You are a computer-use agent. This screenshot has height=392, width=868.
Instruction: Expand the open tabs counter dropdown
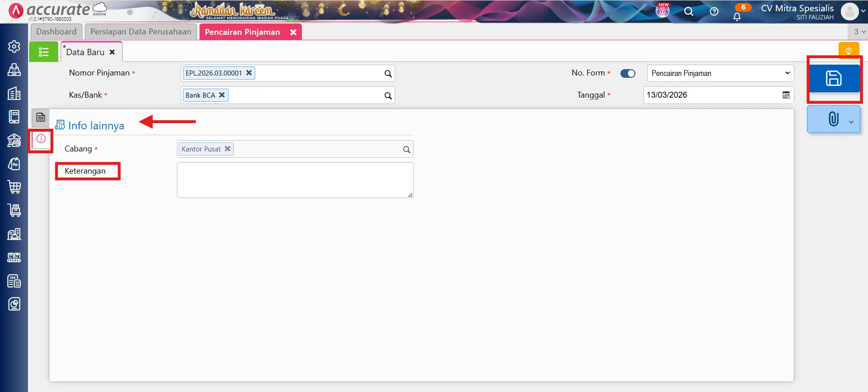(859, 32)
